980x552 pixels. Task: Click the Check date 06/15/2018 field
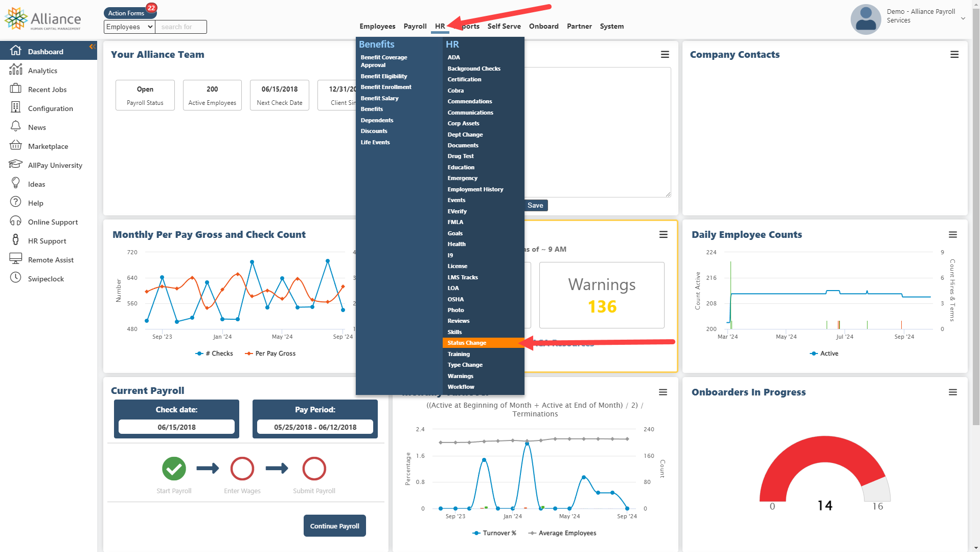click(176, 427)
